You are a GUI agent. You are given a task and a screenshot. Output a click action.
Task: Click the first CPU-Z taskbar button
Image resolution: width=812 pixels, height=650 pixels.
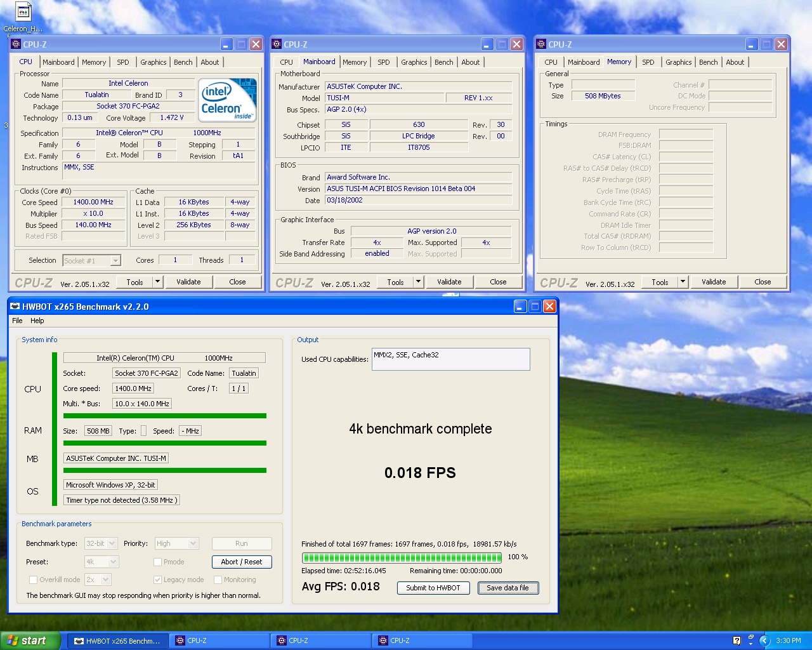pos(219,640)
